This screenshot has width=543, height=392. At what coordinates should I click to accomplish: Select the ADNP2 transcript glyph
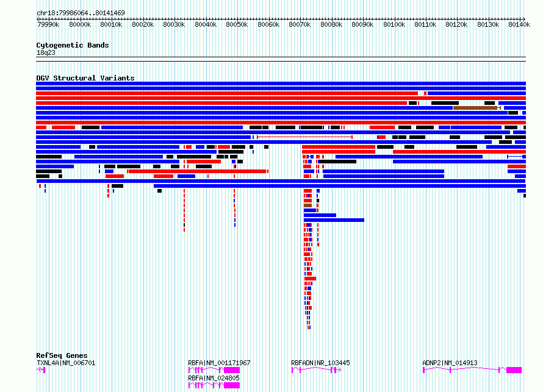tap(472, 370)
